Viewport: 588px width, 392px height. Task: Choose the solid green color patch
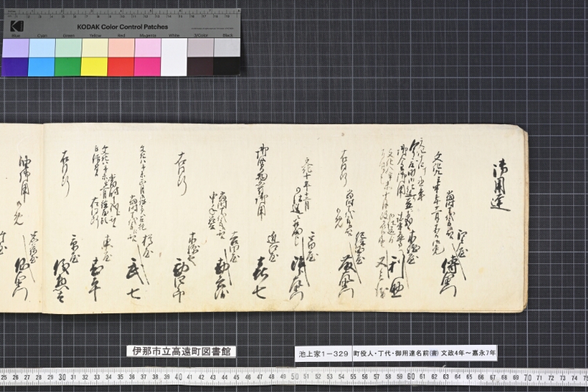[68, 66]
